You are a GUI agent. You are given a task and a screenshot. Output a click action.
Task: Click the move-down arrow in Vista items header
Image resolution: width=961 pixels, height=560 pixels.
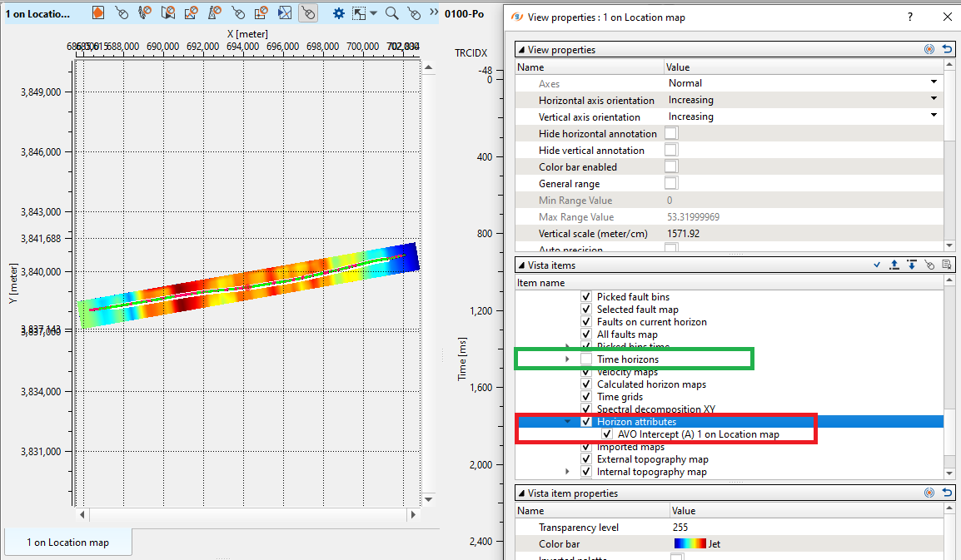pyautogui.click(x=912, y=264)
